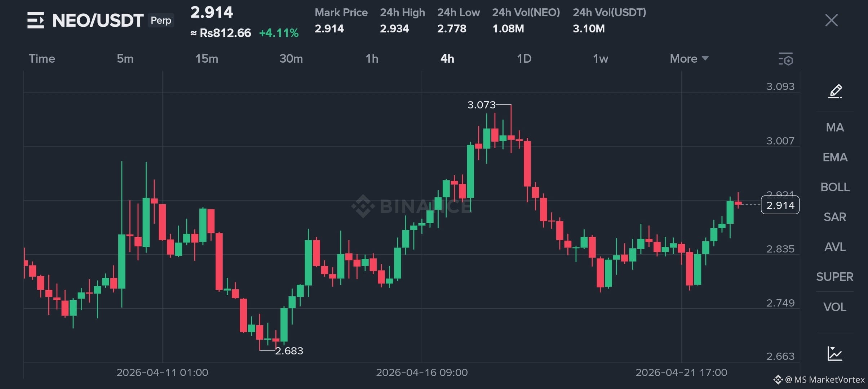Select the Time line chart option

click(x=42, y=58)
